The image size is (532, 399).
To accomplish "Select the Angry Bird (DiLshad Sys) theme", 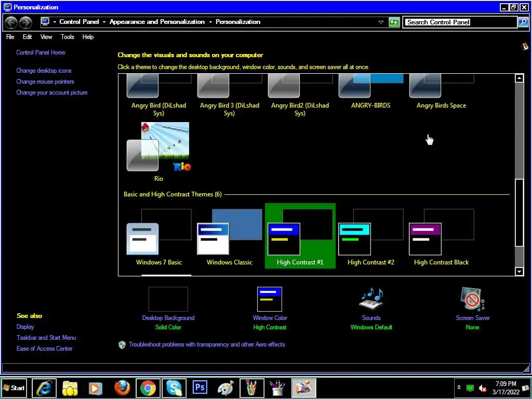I will point(159,96).
